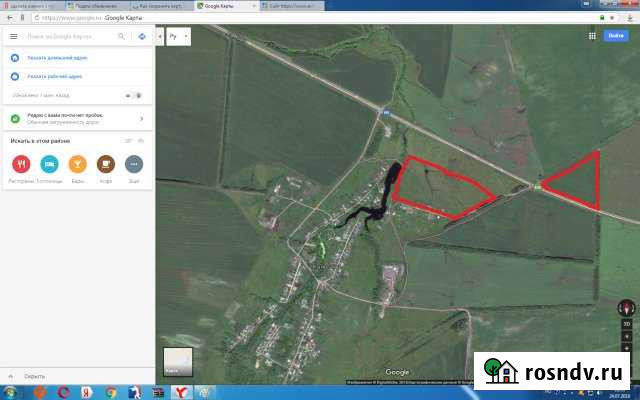
Task: Click the Google apps grid icon
Action: click(x=592, y=36)
